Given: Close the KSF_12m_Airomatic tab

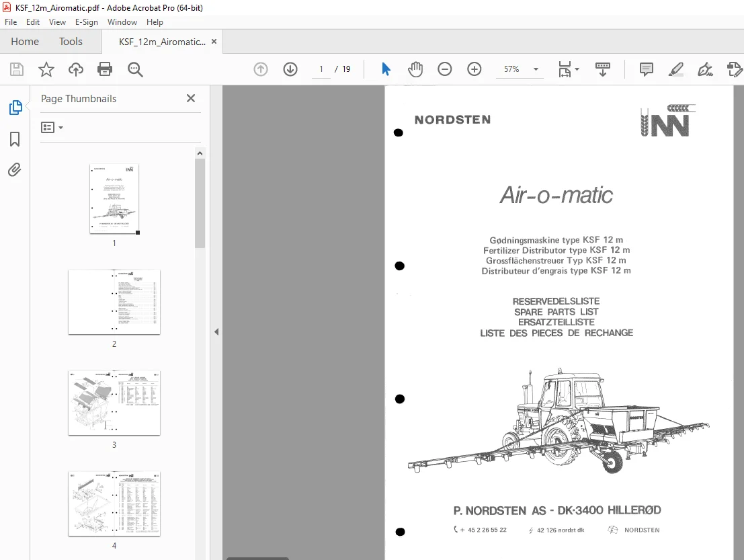Looking at the screenshot, I should coord(214,42).
